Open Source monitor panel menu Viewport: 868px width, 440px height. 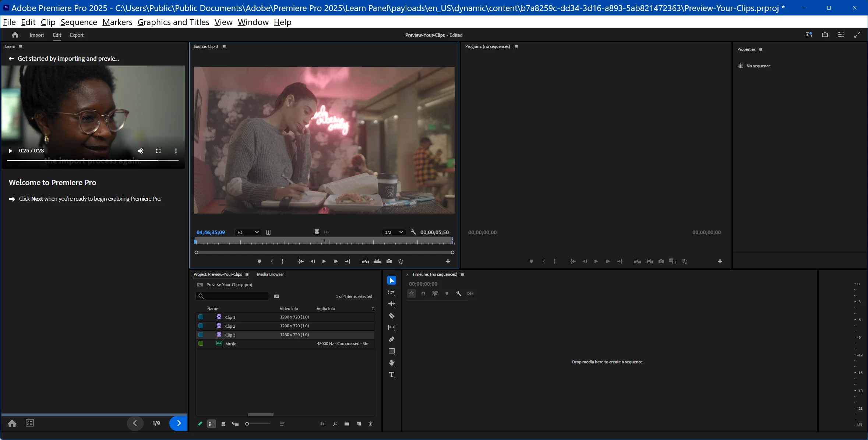coord(224,46)
